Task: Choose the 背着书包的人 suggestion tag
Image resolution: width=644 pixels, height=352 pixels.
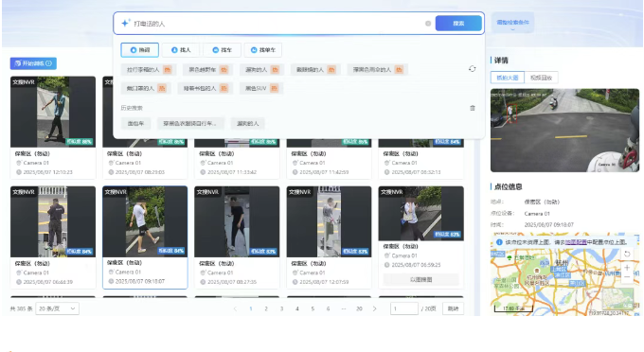Action: click(205, 88)
